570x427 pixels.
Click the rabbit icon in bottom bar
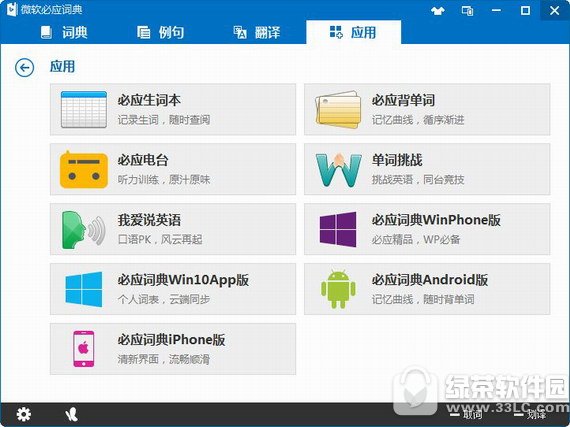(x=72, y=415)
